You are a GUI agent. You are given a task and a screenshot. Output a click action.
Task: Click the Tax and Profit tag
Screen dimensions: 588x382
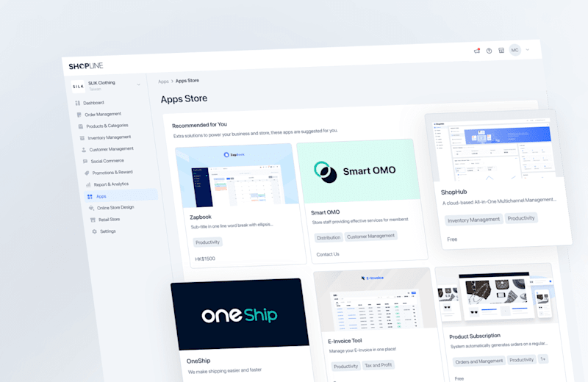[378, 365]
